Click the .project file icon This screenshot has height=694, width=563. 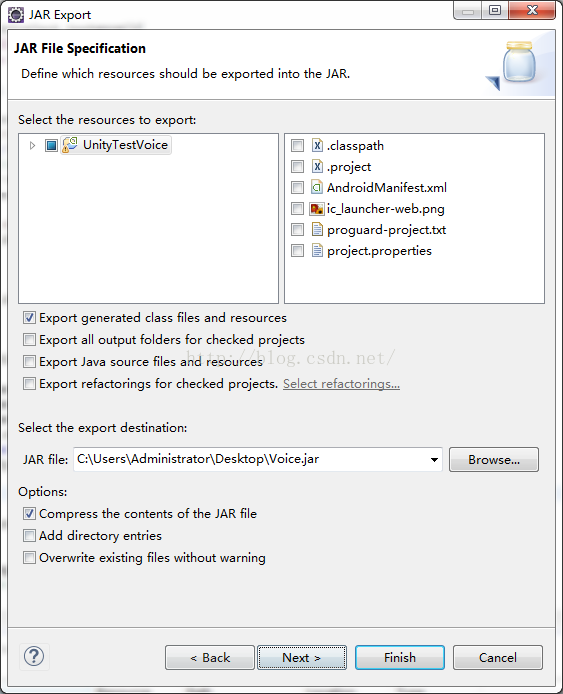pyautogui.click(x=317, y=166)
